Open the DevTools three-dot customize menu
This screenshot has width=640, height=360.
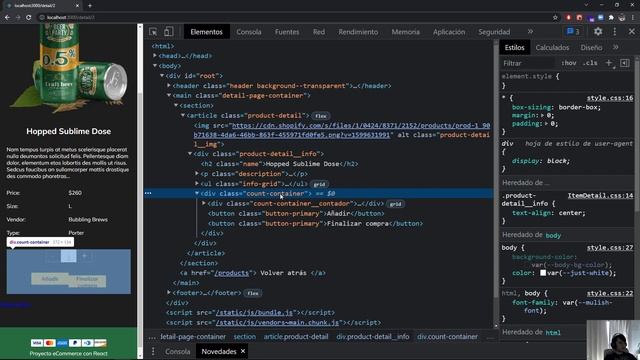(615, 31)
